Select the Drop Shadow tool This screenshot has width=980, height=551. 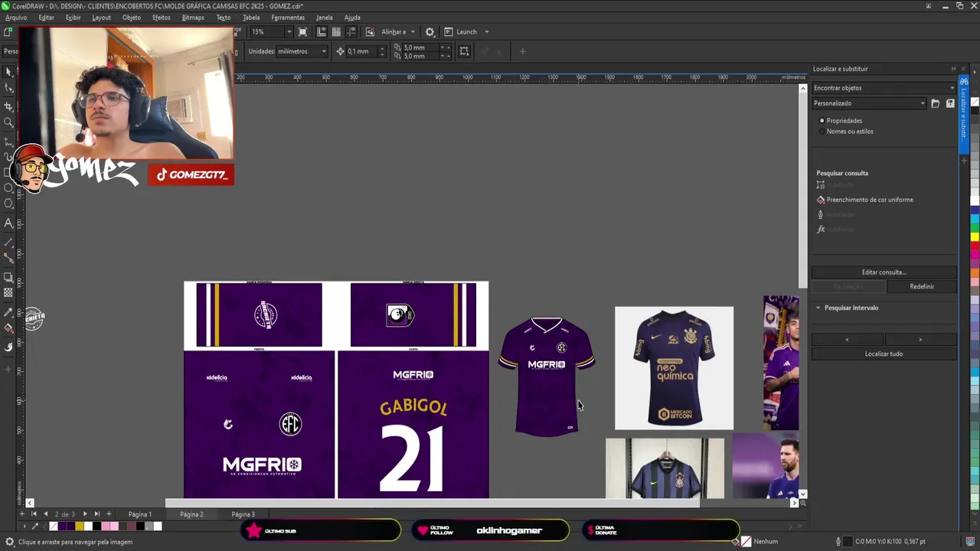click(8, 277)
